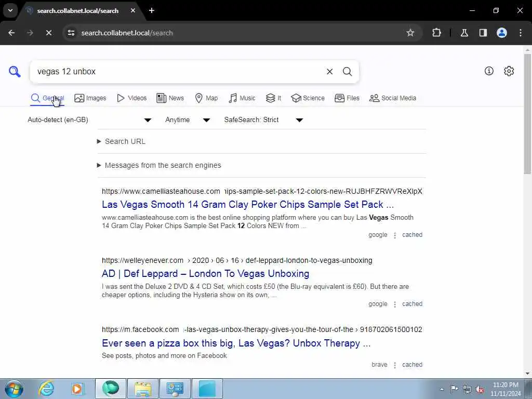Open the Anytime time range dropdown

(x=187, y=120)
